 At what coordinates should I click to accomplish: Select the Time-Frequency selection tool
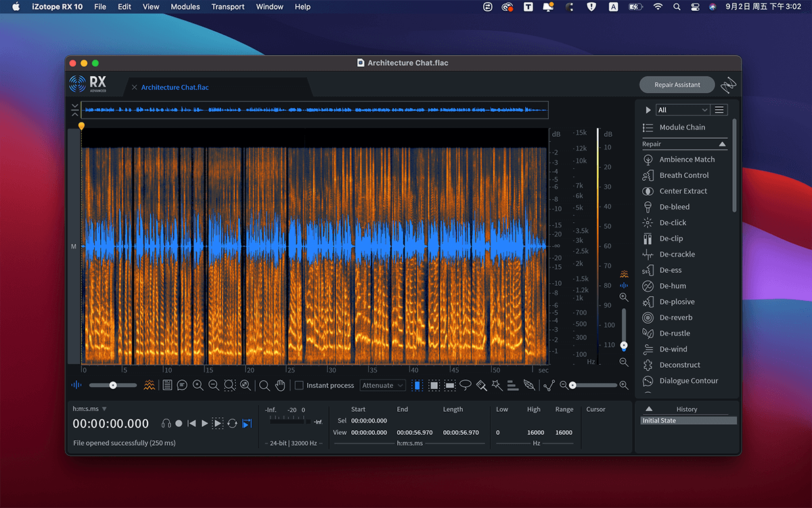pos(434,385)
